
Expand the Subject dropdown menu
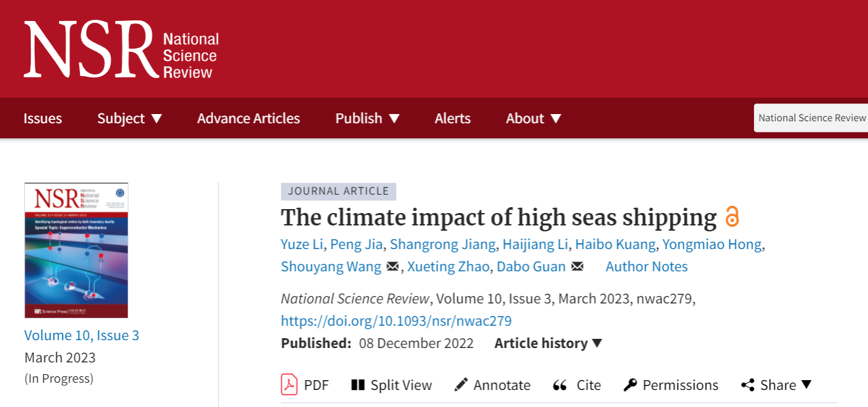point(129,119)
